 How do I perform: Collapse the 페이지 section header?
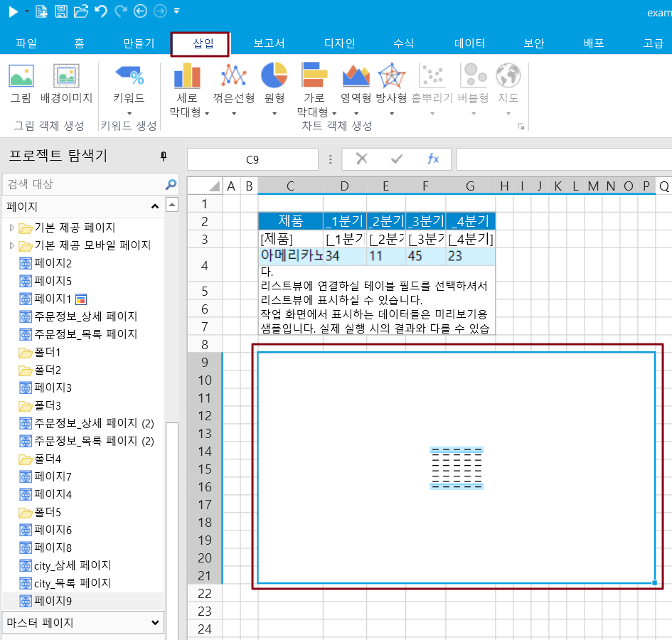[155, 206]
